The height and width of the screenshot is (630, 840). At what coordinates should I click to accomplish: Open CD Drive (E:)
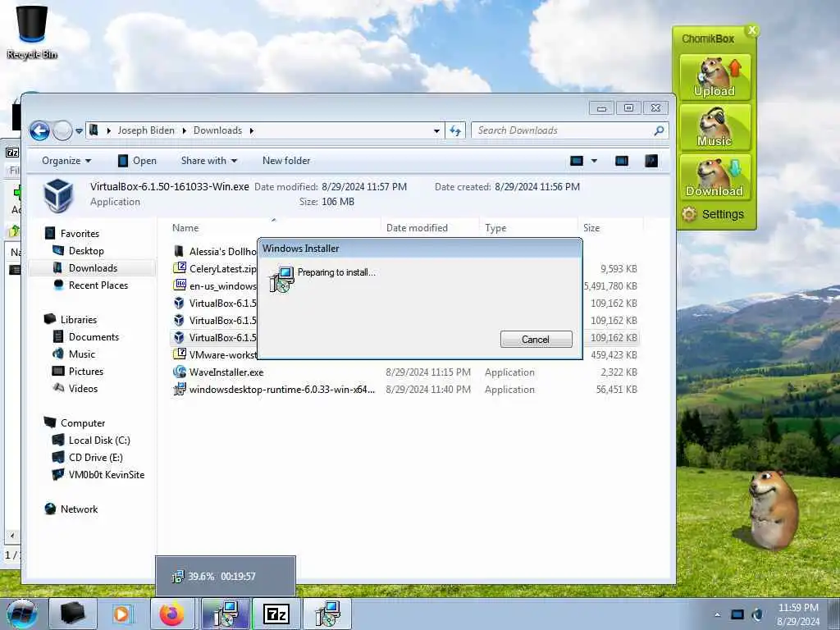[x=95, y=458]
